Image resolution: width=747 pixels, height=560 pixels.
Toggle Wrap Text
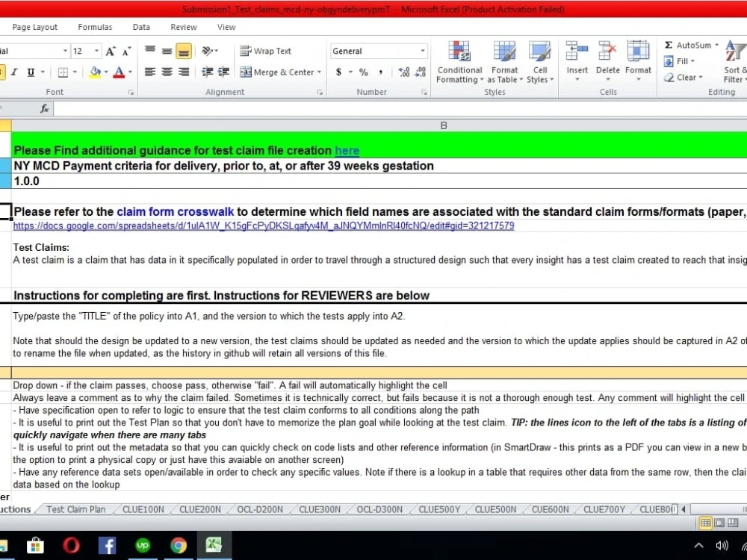[265, 51]
